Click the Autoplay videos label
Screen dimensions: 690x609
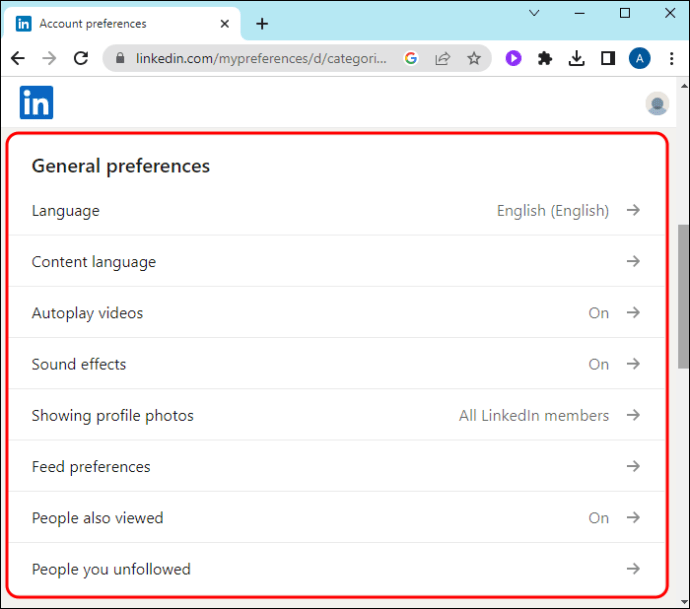[87, 313]
